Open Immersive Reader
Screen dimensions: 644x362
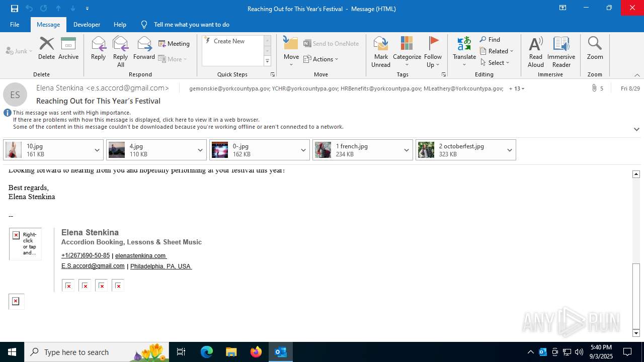(561, 52)
